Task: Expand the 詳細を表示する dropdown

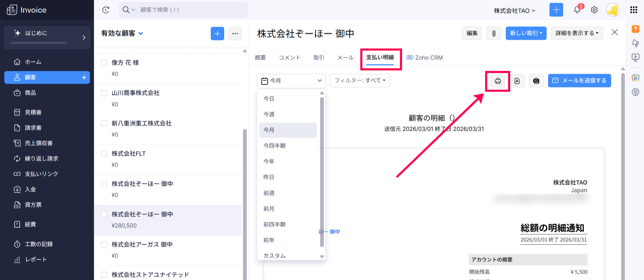Action: (577, 33)
